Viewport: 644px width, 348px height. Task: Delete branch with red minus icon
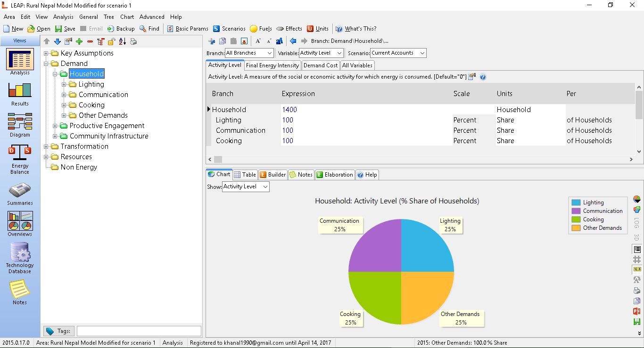[90, 41]
